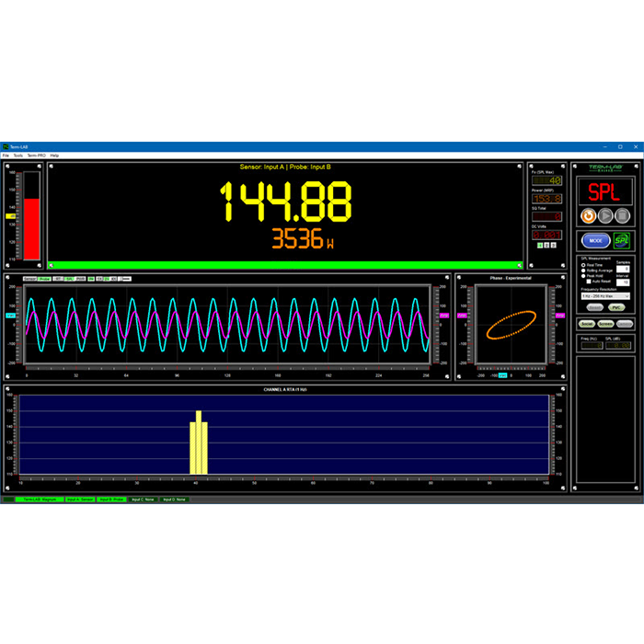Open the Term-PRO menu

36,155
